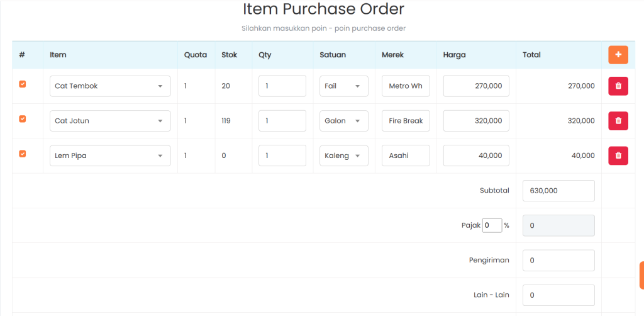This screenshot has height=316, width=644.
Task: Uncheck the Cat Tembok row checkbox
Action: pyautogui.click(x=23, y=84)
